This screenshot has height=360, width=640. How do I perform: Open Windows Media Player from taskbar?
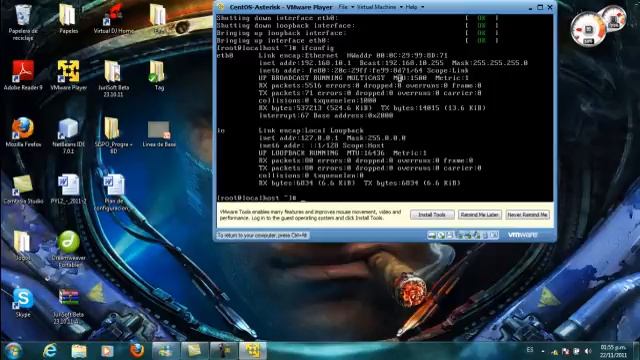108,351
